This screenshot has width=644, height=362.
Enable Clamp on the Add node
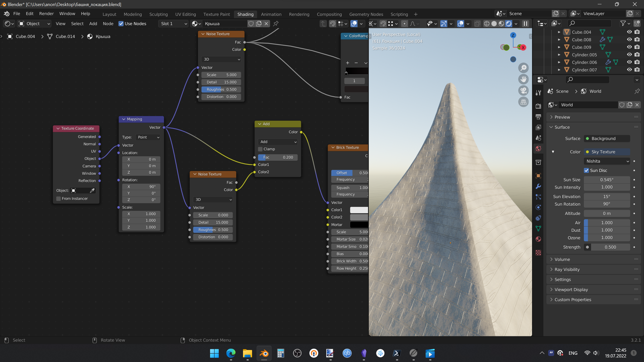point(260,149)
